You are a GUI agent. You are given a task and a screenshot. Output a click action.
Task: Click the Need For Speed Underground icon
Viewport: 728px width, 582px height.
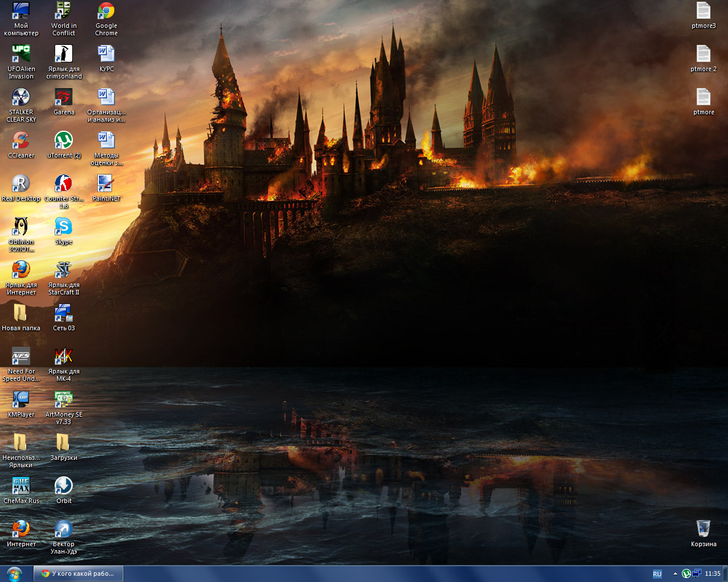click(21, 357)
